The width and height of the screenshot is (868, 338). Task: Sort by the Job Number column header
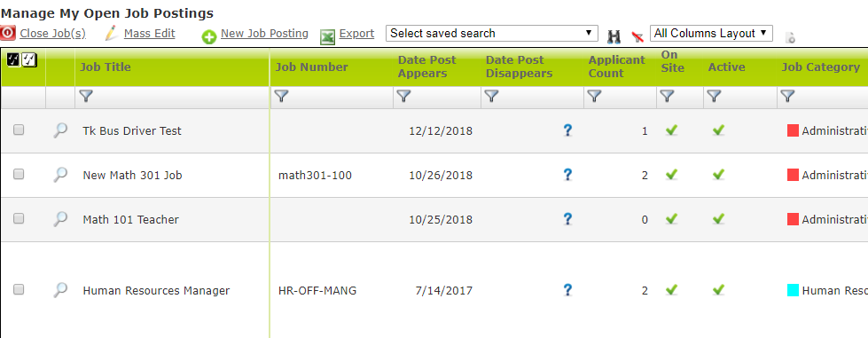tap(312, 67)
